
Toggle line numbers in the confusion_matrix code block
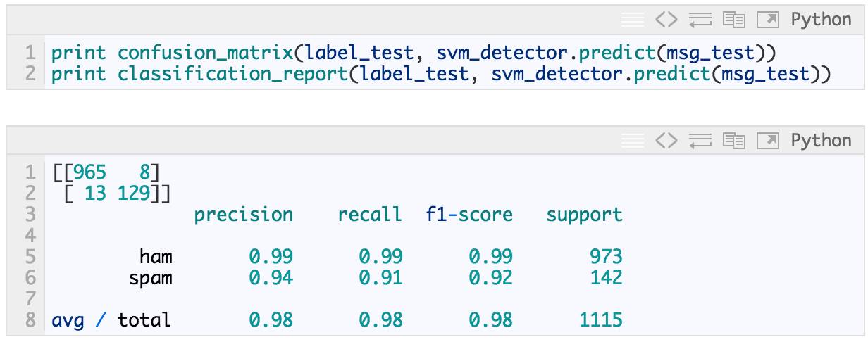tap(633, 20)
